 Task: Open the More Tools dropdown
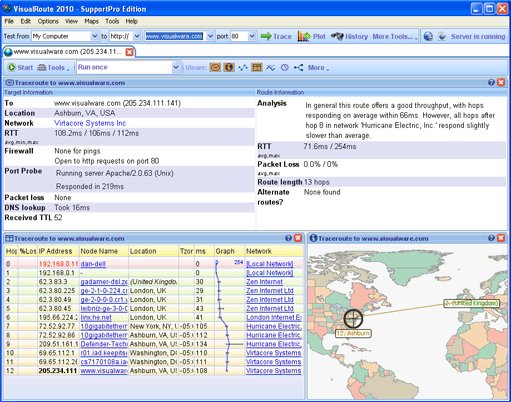click(x=395, y=36)
